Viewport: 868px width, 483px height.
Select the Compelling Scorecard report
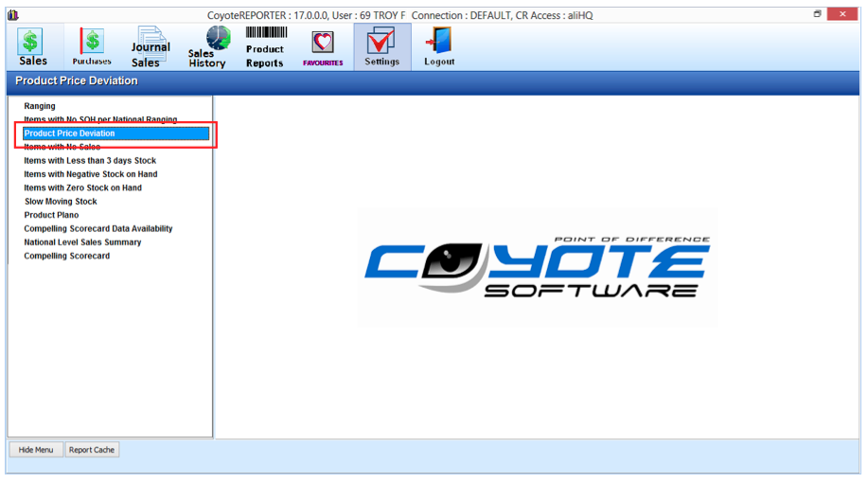coord(66,256)
